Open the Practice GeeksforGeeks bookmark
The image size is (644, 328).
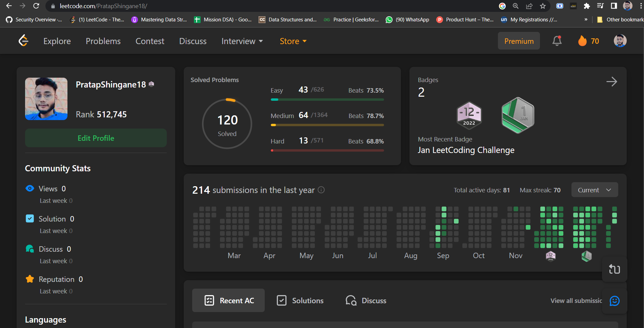pos(351,19)
